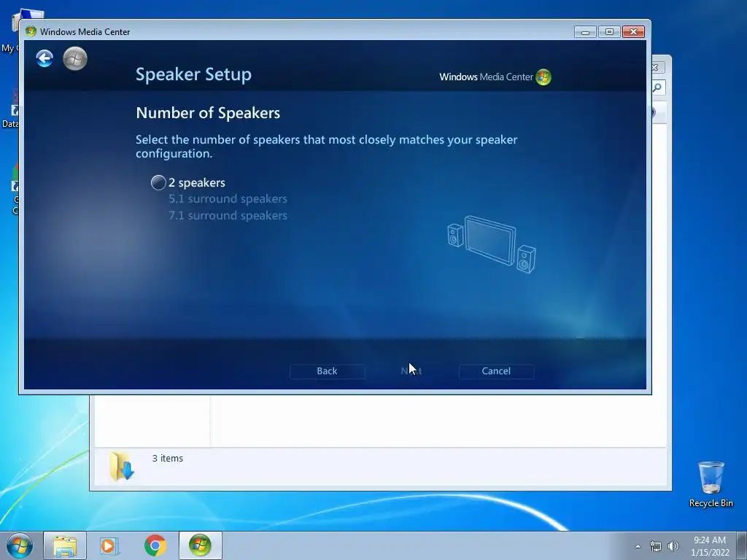Open the Windows Start menu

(x=20, y=545)
